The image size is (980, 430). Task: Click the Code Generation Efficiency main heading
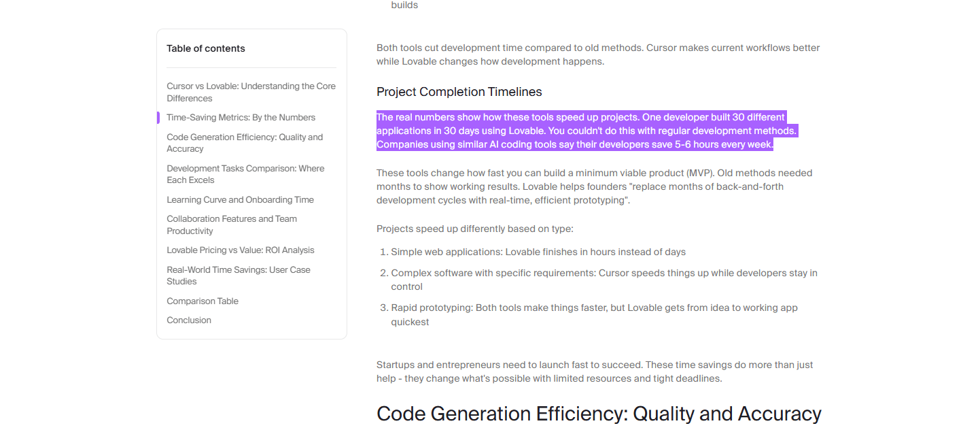click(599, 414)
